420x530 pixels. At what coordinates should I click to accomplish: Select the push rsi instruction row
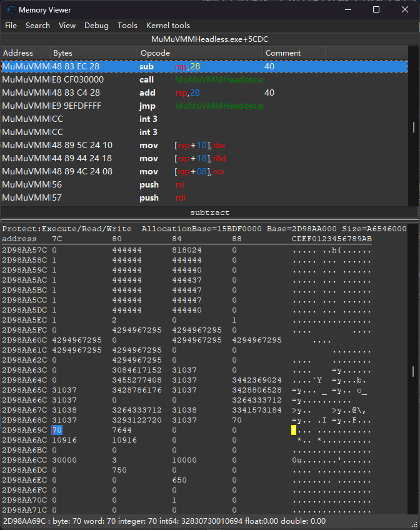pyautogui.click(x=204, y=185)
